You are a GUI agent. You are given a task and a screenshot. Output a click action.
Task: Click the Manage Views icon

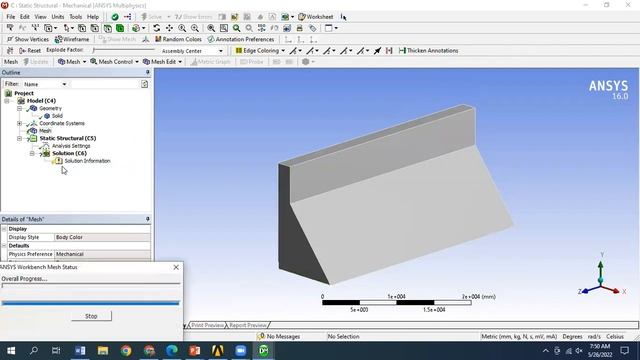coord(287,28)
